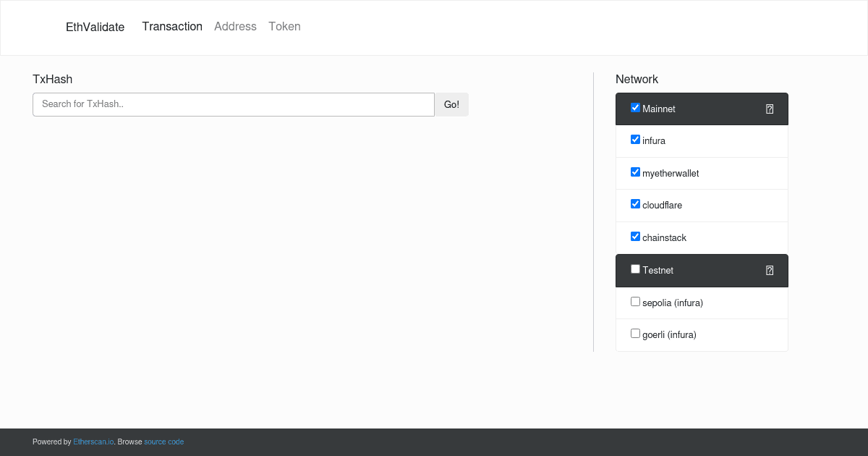The height and width of the screenshot is (456, 868).
Task: Uncheck the myetherwallet provider
Action: [x=635, y=172]
